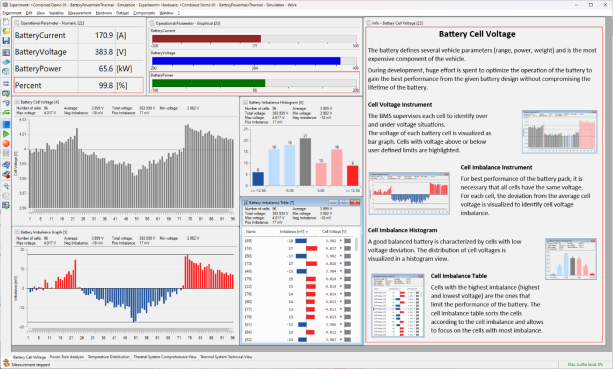The height and width of the screenshot is (369, 613).
Task: Click the picture-like icon below the Save icon
Action: (6, 52)
